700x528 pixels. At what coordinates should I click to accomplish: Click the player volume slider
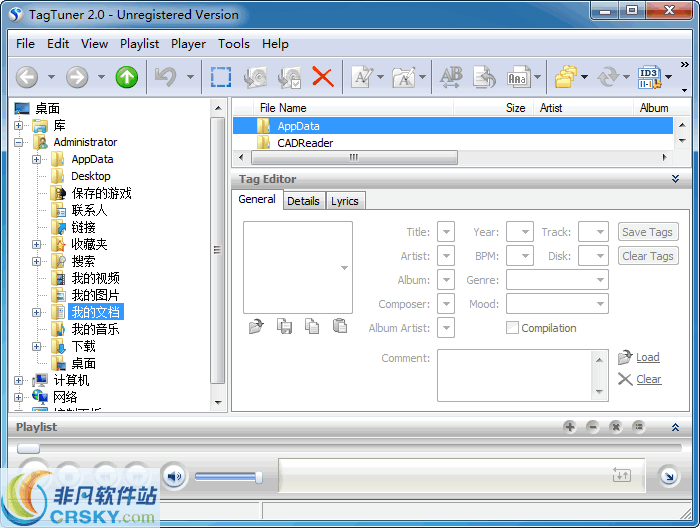[x=228, y=477]
